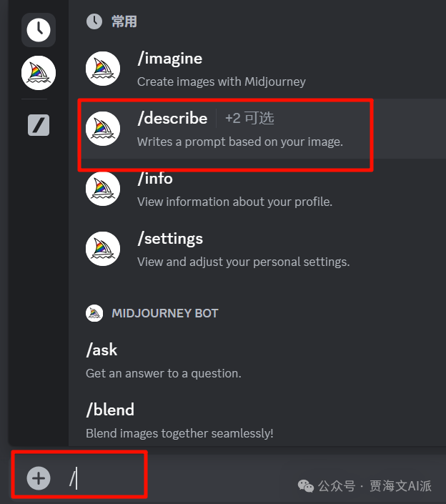Click the +2 可选 optional parameters label
Image resolution: width=446 pixels, height=504 pixels.
click(249, 118)
